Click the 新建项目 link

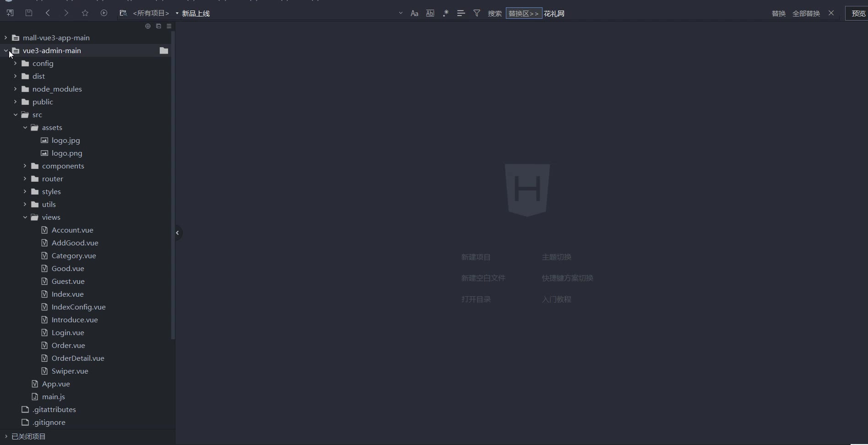tap(476, 257)
